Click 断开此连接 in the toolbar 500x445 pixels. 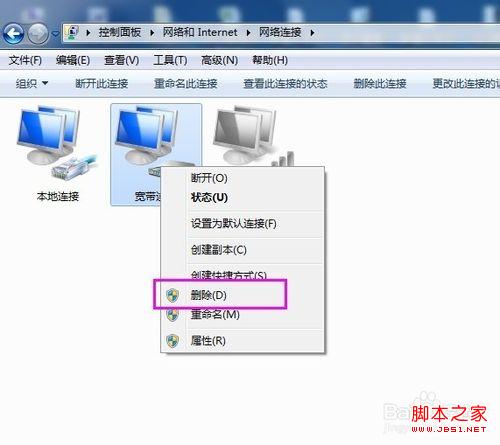102,83
